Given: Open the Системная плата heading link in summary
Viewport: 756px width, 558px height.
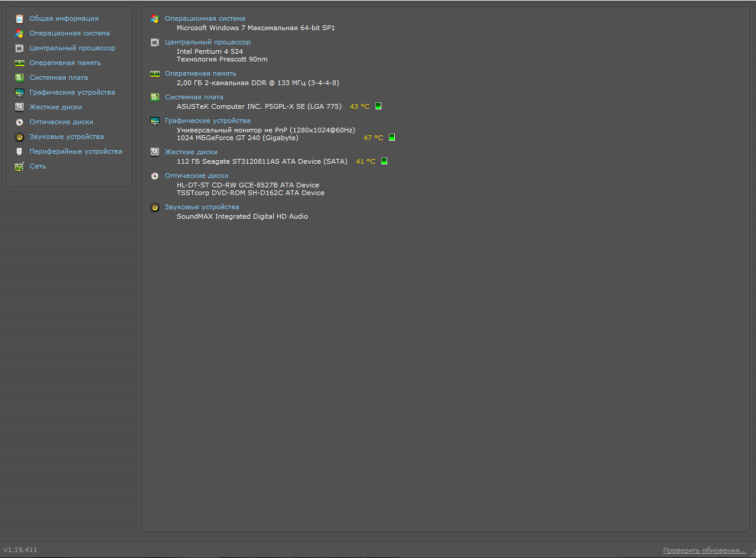Looking at the screenshot, I should point(194,97).
